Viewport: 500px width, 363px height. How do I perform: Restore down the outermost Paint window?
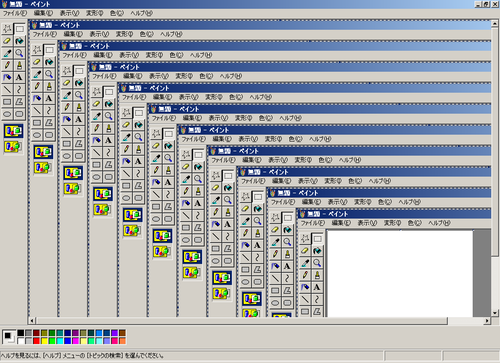(486, 4)
